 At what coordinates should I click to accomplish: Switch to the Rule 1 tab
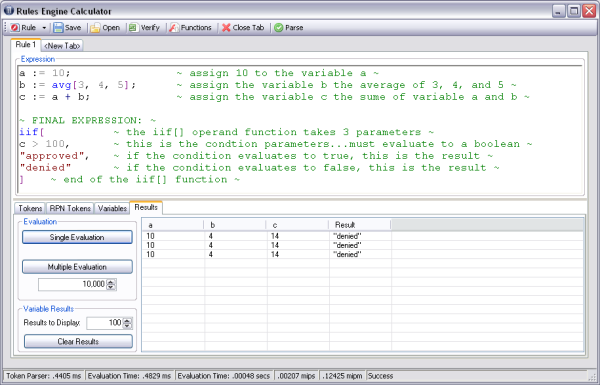(x=26, y=45)
